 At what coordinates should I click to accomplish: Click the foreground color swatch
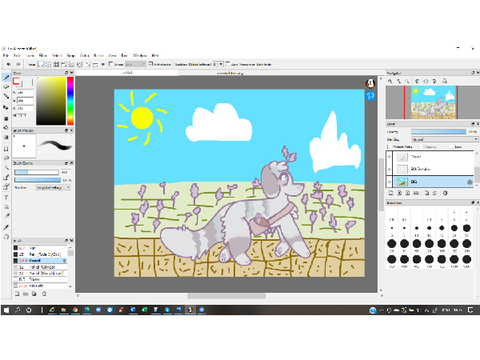16,81
